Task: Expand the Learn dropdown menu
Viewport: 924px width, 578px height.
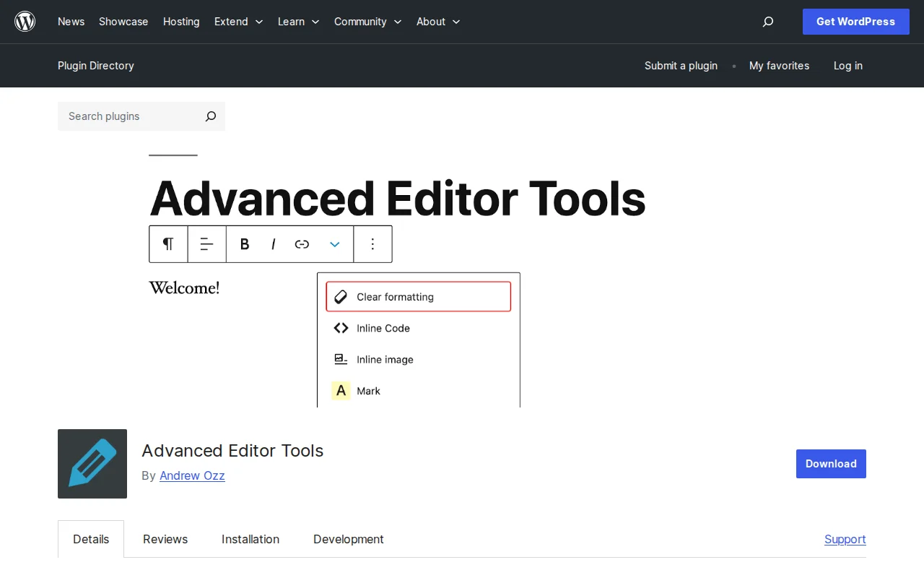Action: coord(297,22)
